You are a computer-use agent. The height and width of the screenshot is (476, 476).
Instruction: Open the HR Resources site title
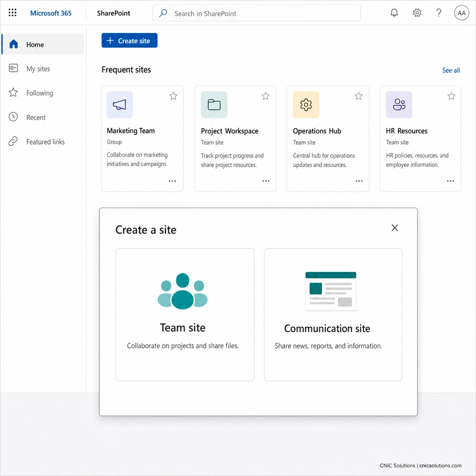[x=406, y=131]
